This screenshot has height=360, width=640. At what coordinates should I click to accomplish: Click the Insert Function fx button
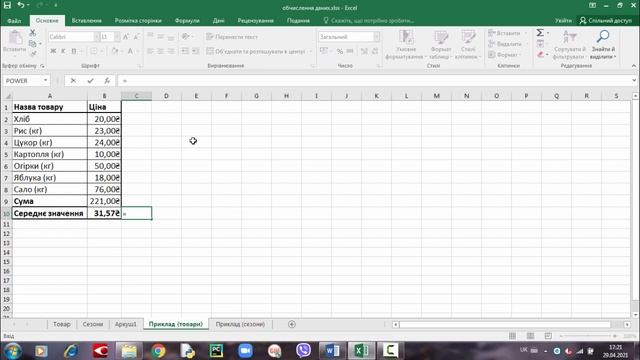107,81
